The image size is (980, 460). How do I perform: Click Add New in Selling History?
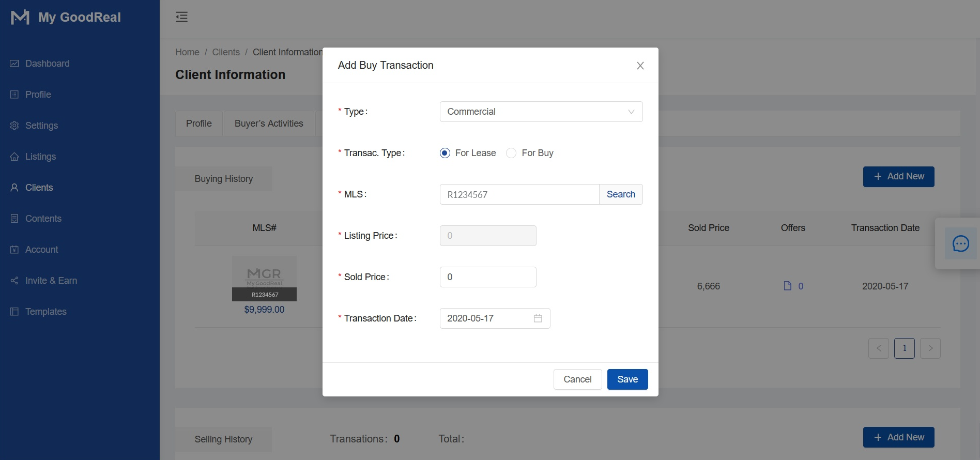tap(898, 437)
